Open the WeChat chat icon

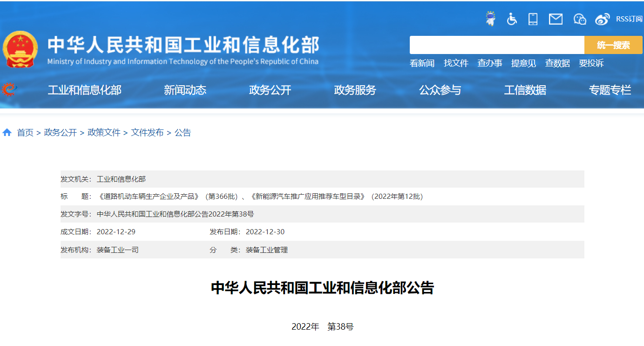pyautogui.click(x=580, y=19)
